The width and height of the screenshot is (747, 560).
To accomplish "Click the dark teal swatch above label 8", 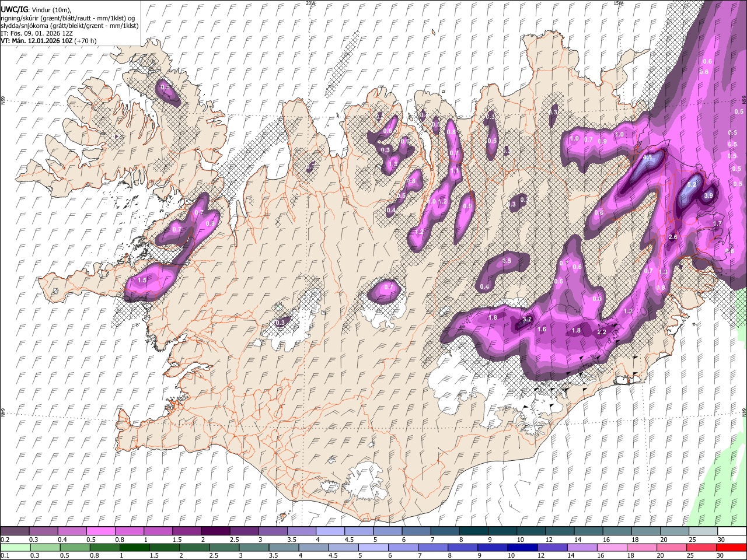I will [473, 531].
